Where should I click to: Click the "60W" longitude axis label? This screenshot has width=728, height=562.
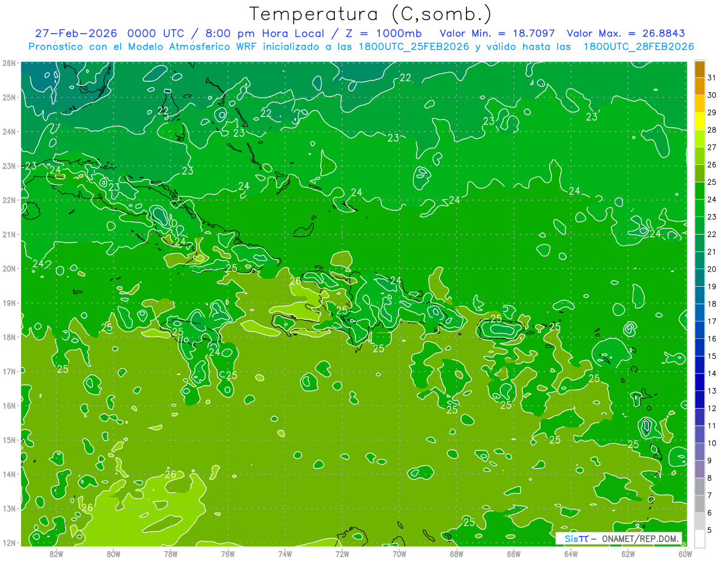pos(686,554)
